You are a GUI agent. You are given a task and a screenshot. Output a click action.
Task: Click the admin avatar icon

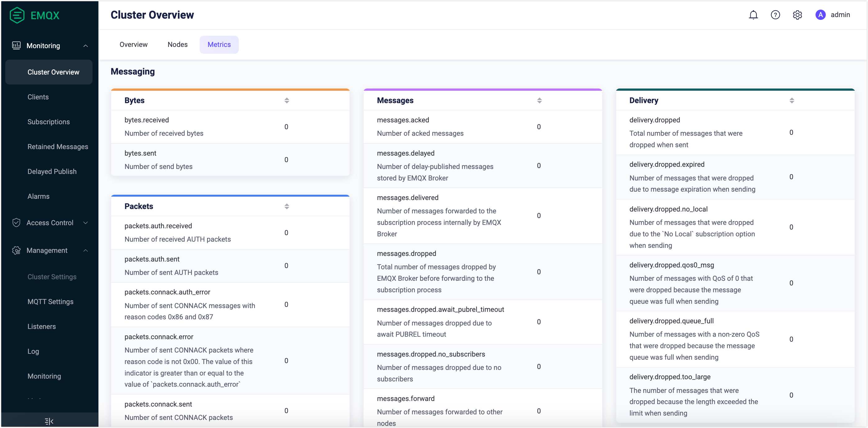coord(820,15)
